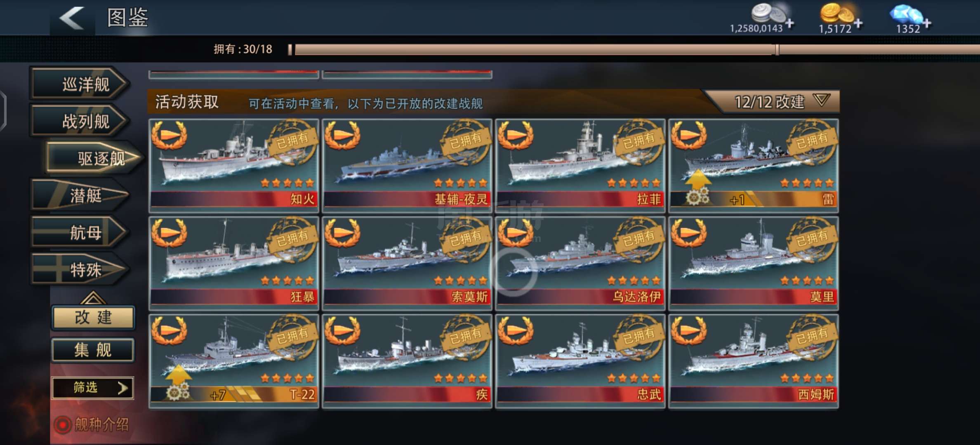Tap the back arrow beside 图鉴
The width and height of the screenshot is (980, 445).
click(72, 18)
